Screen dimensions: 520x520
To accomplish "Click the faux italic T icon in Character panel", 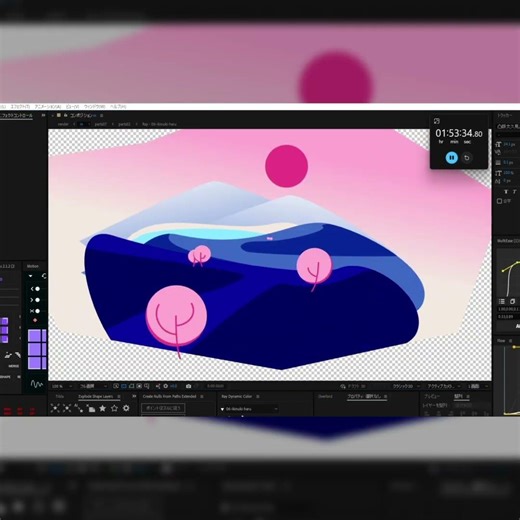I will pos(515,192).
